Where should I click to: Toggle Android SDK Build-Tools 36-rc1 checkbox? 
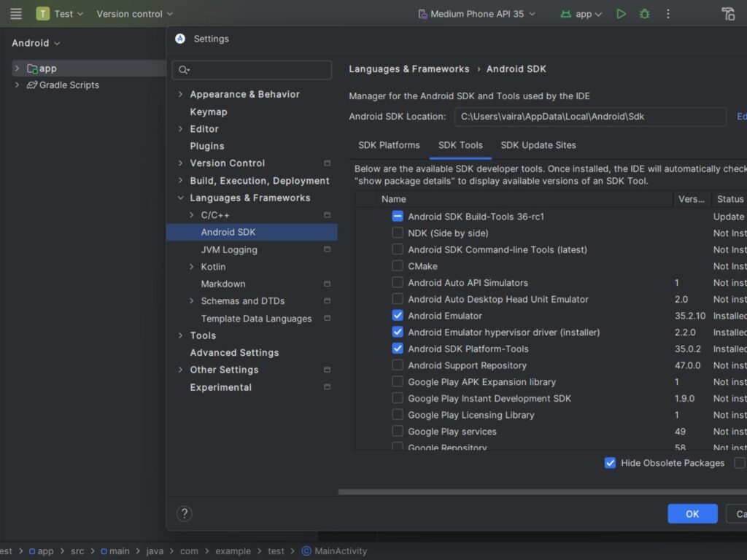398,216
